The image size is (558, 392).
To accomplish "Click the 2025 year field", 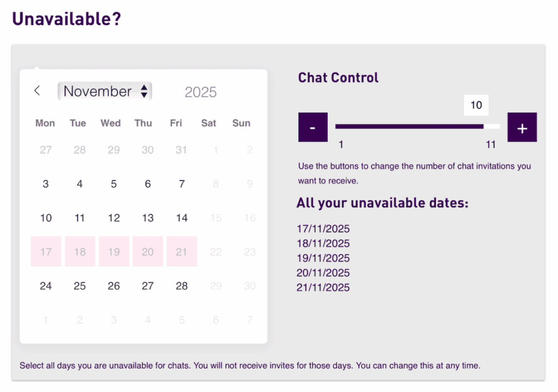I will [x=201, y=93].
